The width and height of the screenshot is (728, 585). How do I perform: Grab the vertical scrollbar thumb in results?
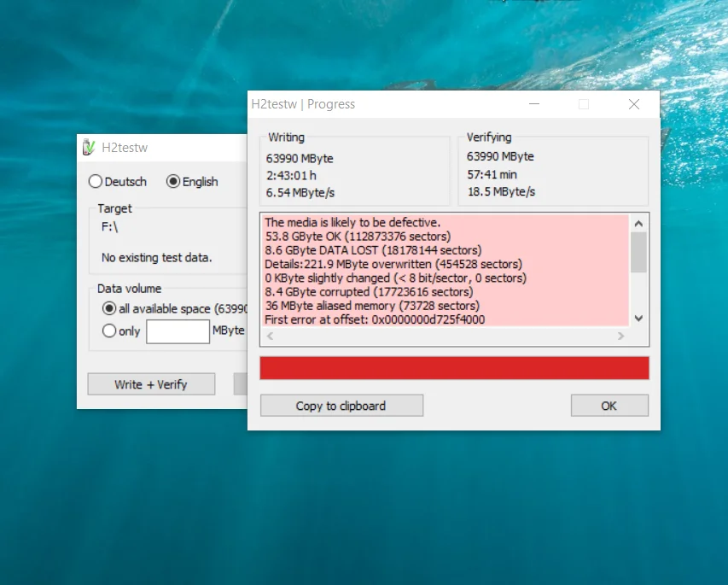639,252
